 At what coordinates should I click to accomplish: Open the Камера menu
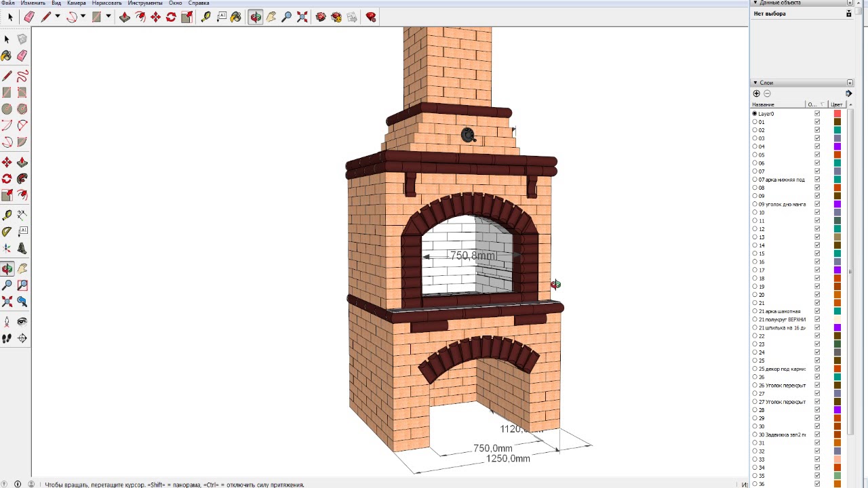pos(76,3)
